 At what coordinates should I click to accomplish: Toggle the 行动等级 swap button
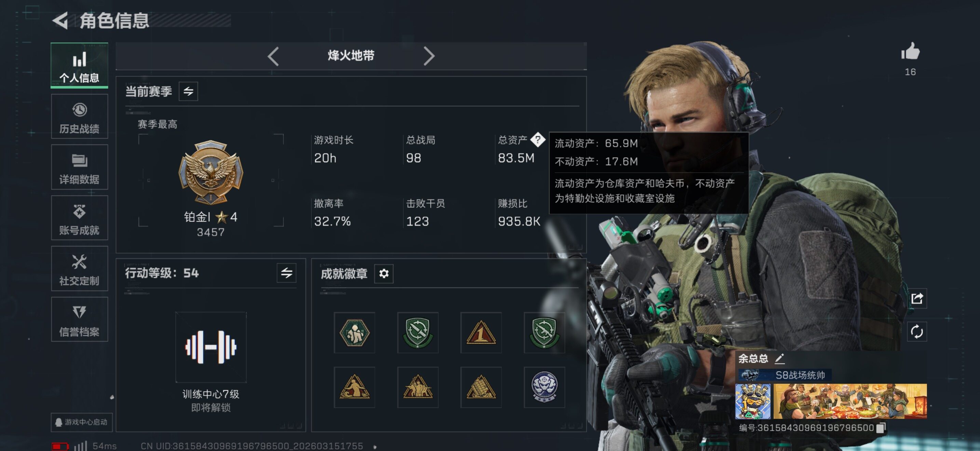click(286, 273)
